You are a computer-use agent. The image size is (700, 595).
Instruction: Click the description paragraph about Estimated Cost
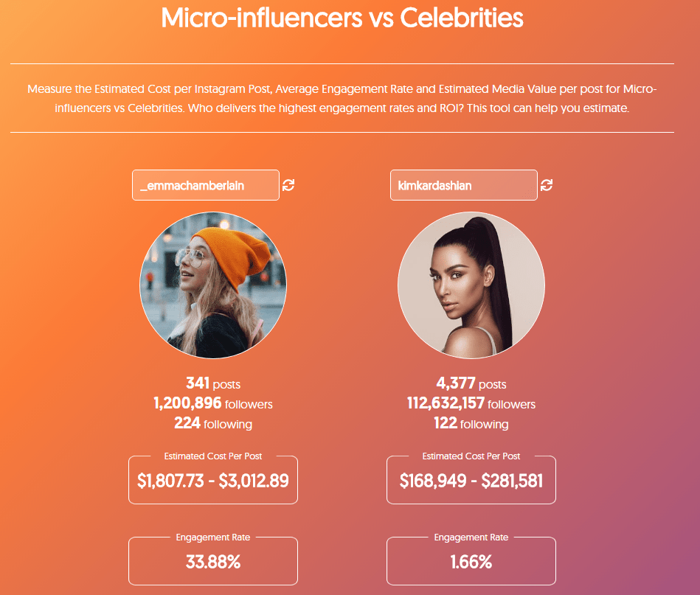(x=342, y=98)
